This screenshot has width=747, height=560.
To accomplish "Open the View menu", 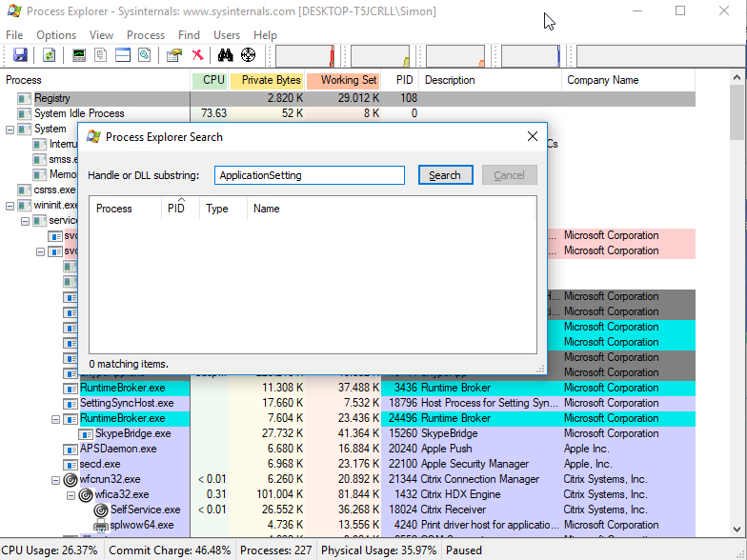I will pos(101,35).
